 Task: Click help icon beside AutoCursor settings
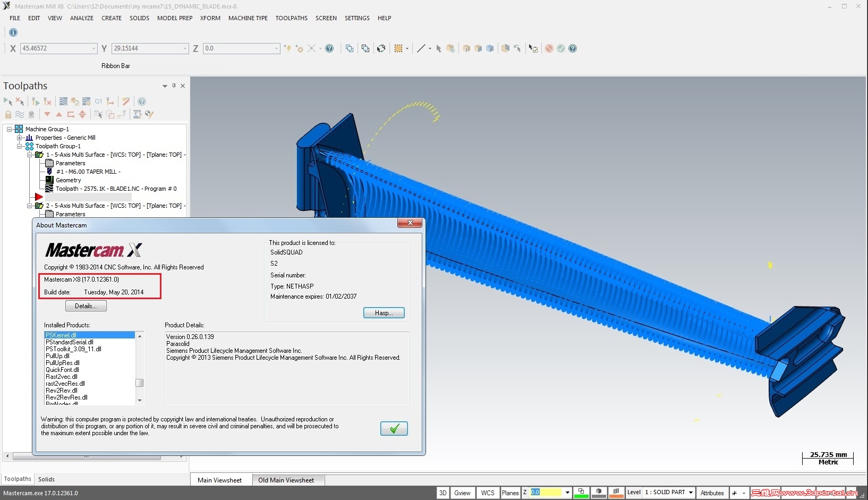coord(329,48)
